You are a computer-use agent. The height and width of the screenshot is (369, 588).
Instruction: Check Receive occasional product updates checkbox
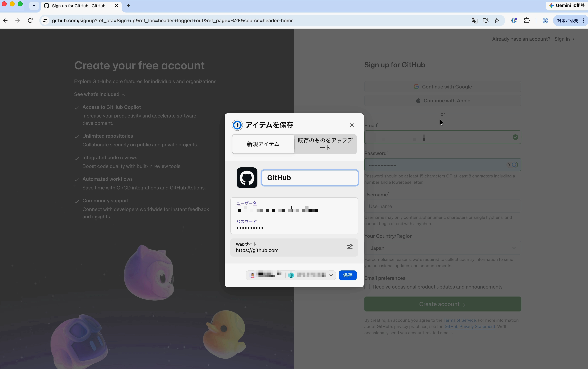(x=367, y=287)
